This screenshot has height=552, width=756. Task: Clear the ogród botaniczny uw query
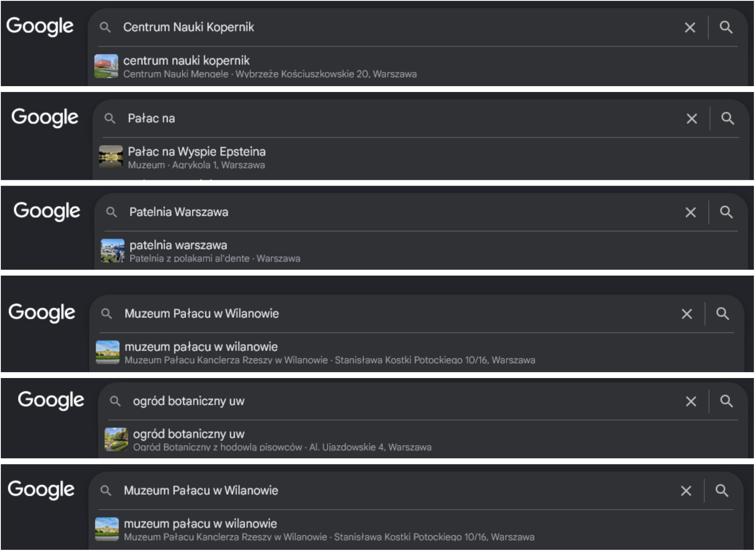pos(691,401)
